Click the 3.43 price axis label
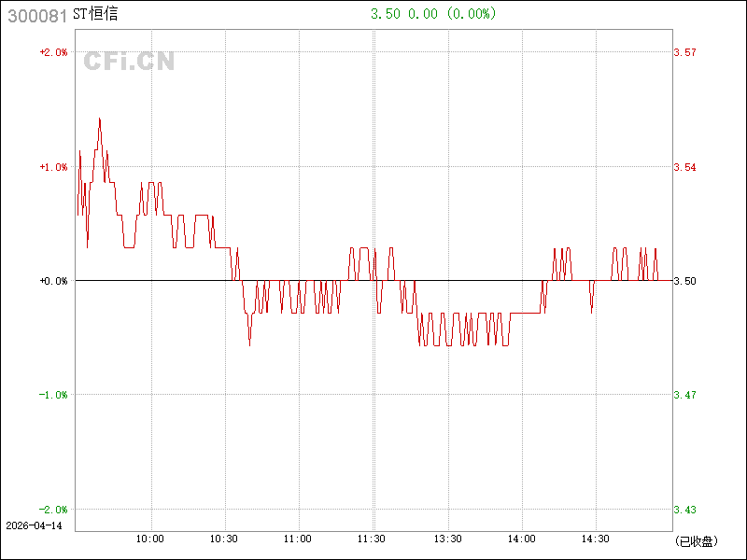The height and width of the screenshot is (560, 747). tap(684, 510)
